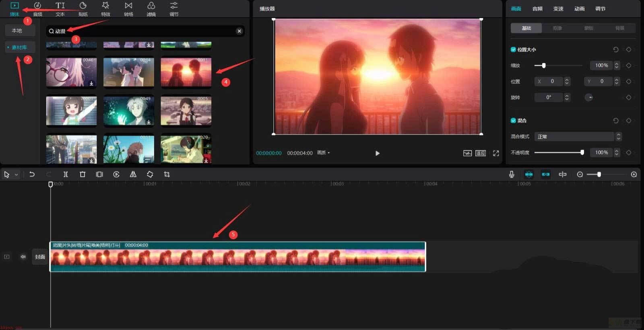Choose the selection pointer tool
This screenshot has width=644, height=330.
click(x=7, y=174)
